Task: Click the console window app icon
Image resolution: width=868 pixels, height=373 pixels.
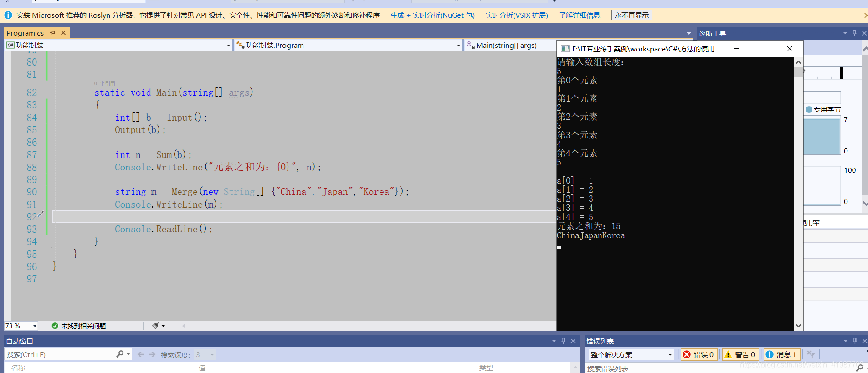Action: 565,49
